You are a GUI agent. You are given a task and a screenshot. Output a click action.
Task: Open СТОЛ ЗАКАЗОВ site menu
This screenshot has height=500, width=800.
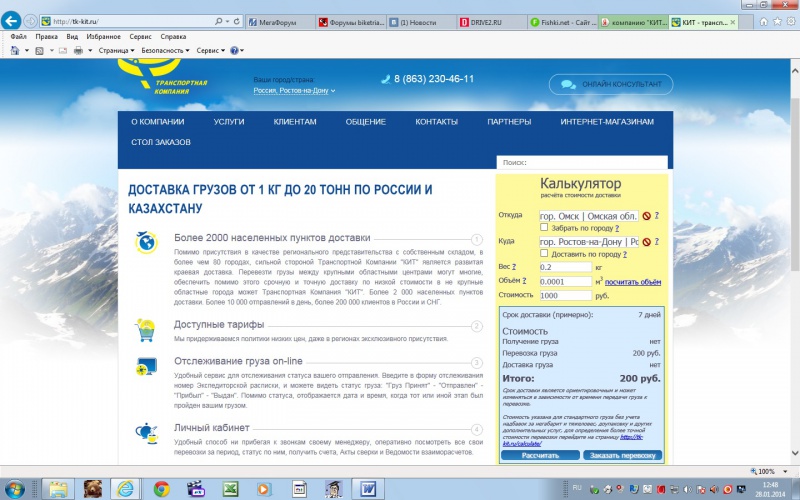(161, 142)
